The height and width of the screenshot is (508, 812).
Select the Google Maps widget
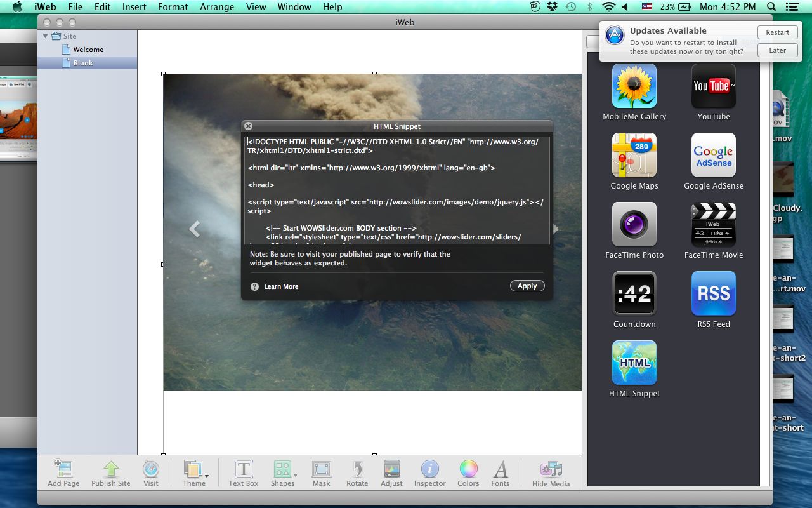pyautogui.click(x=634, y=155)
